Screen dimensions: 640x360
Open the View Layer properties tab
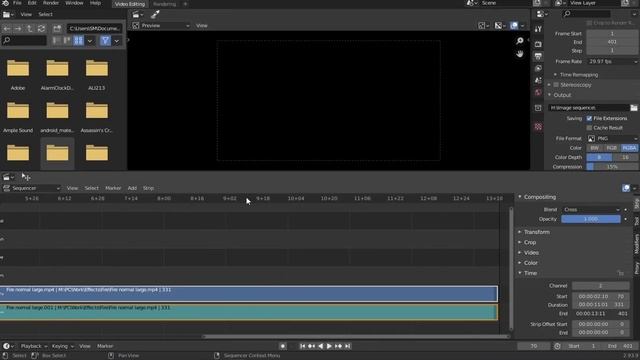538,69
